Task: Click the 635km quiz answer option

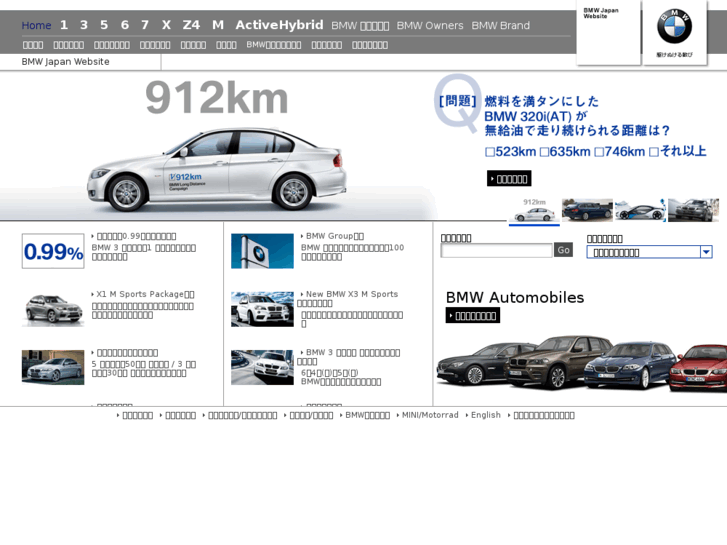Action: pyautogui.click(x=565, y=152)
